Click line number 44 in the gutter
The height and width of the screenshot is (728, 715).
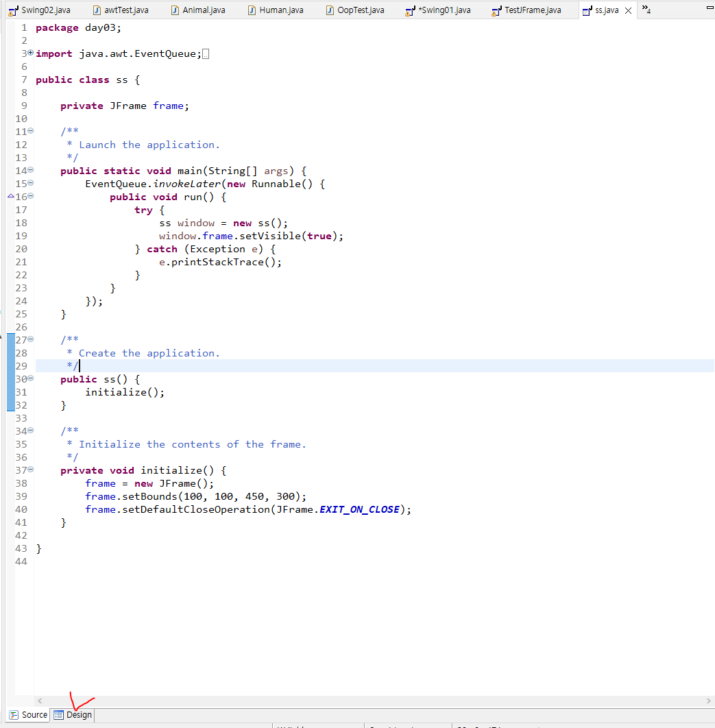[21, 561]
